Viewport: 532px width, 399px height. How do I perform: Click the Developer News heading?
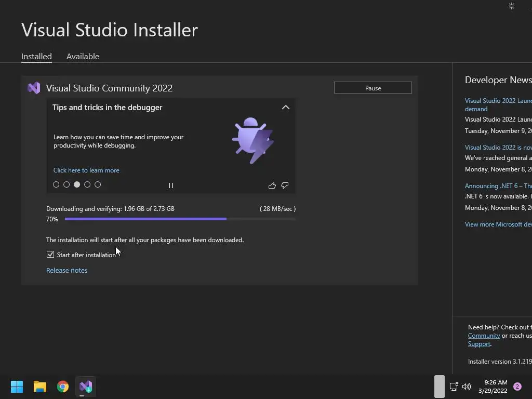click(x=498, y=79)
